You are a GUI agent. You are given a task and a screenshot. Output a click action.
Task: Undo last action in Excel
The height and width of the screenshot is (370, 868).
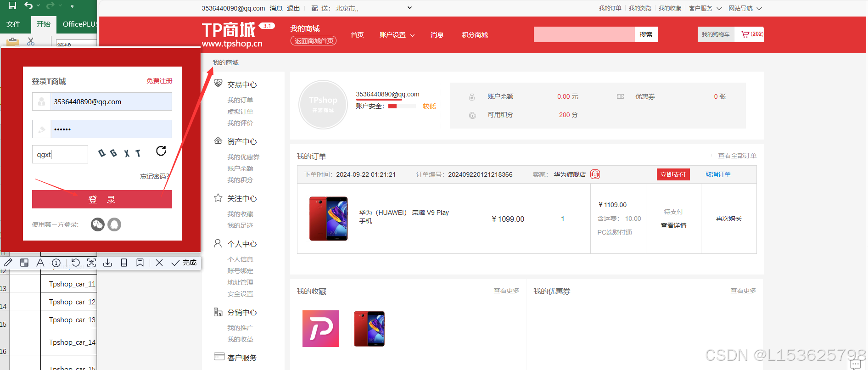[x=28, y=6]
